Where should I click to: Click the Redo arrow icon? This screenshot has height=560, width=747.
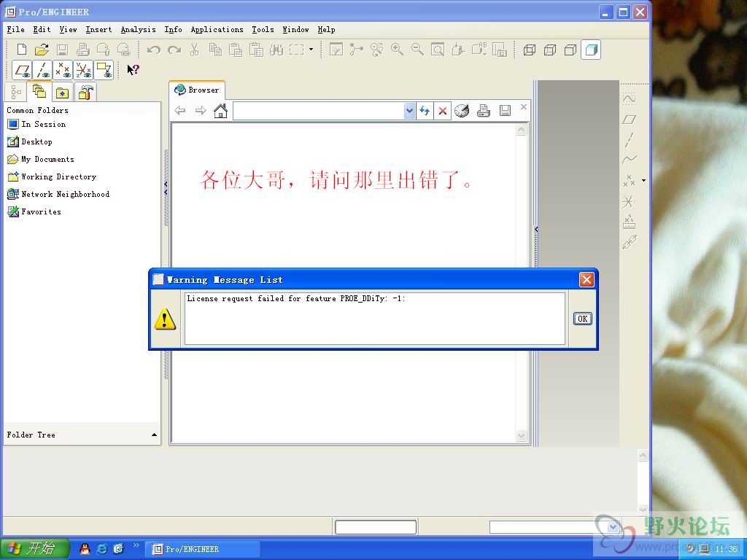174,50
